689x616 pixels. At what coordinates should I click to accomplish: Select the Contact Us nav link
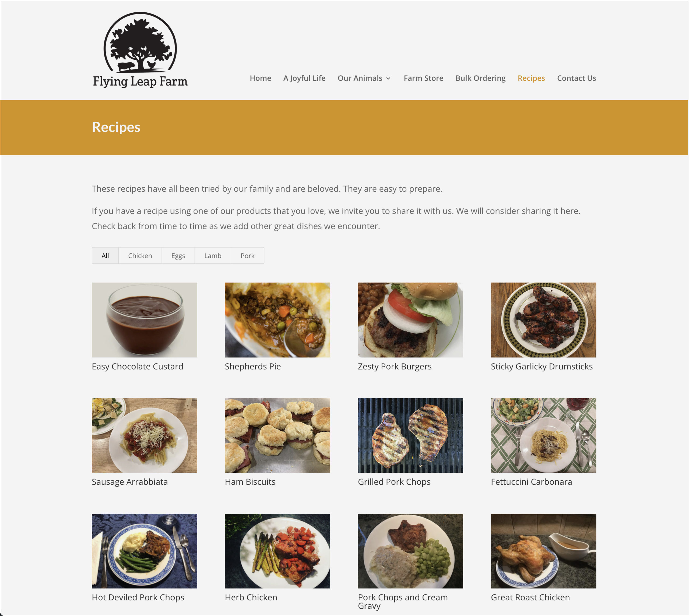pyautogui.click(x=576, y=78)
